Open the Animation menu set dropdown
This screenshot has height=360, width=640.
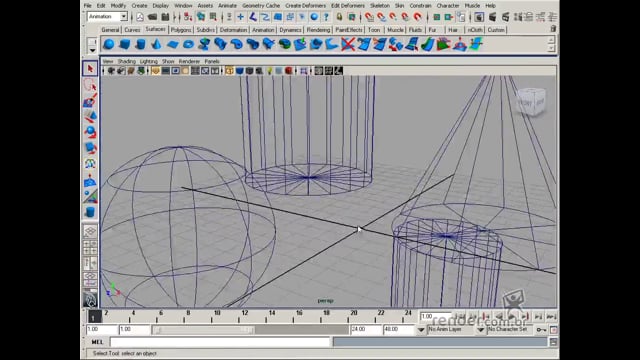[107, 17]
